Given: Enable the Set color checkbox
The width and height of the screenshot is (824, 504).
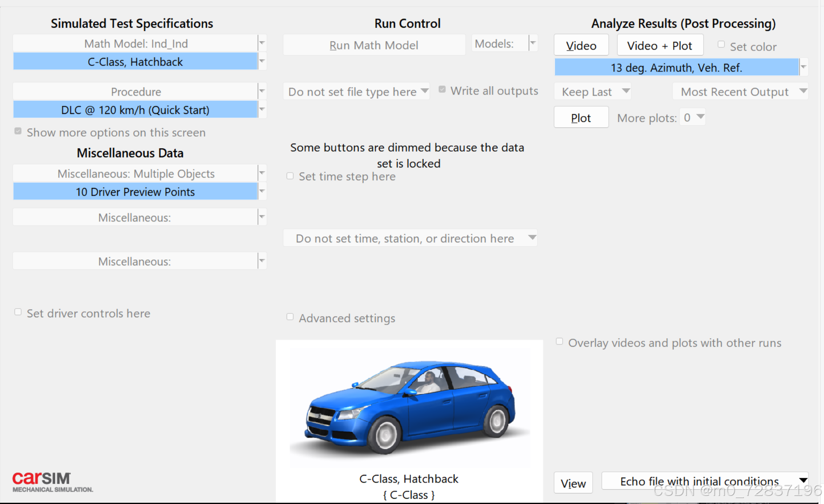Looking at the screenshot, I should tap(721, 45).
